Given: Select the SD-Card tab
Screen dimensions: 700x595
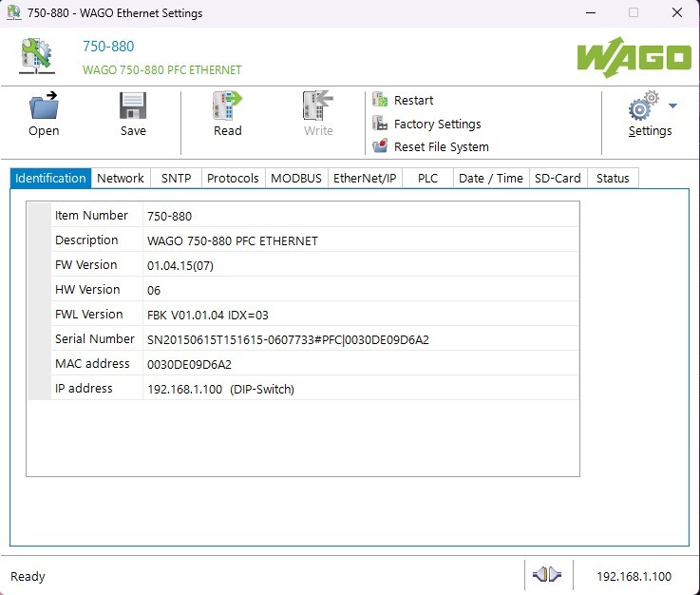Looking at the screenshot, I should pyautogui.click(x=558, y=179).
